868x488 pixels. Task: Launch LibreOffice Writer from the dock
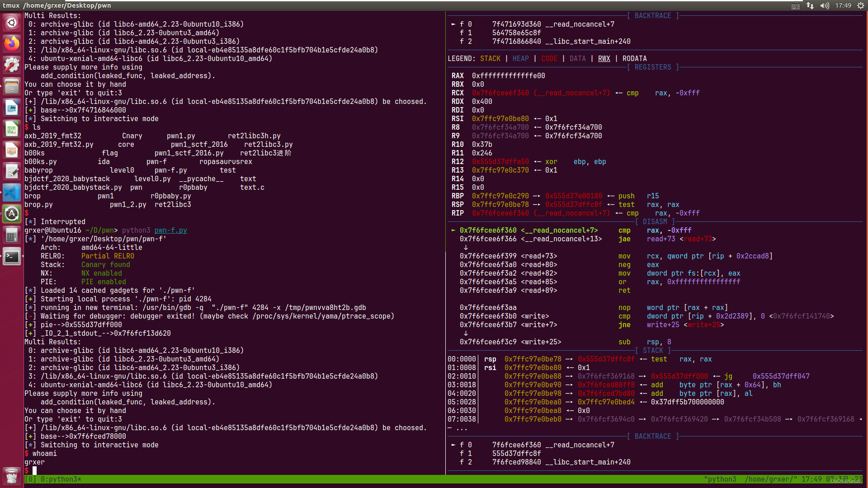(12, 108)
